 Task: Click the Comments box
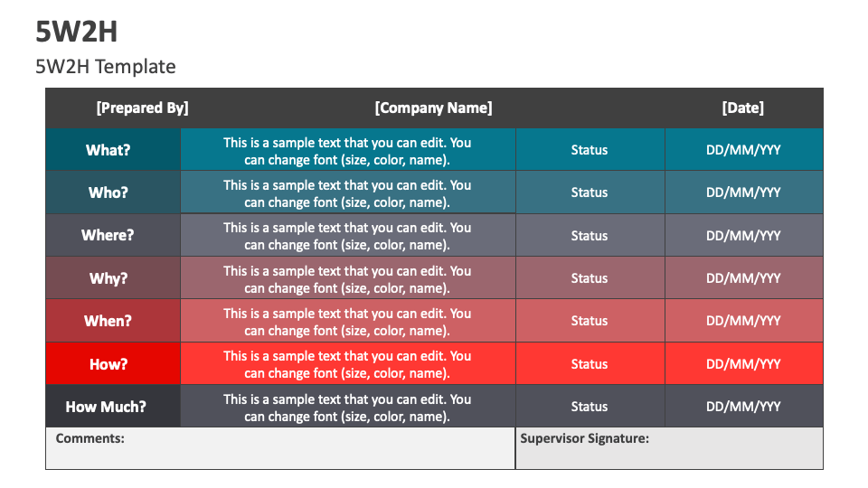coord(280,448)
